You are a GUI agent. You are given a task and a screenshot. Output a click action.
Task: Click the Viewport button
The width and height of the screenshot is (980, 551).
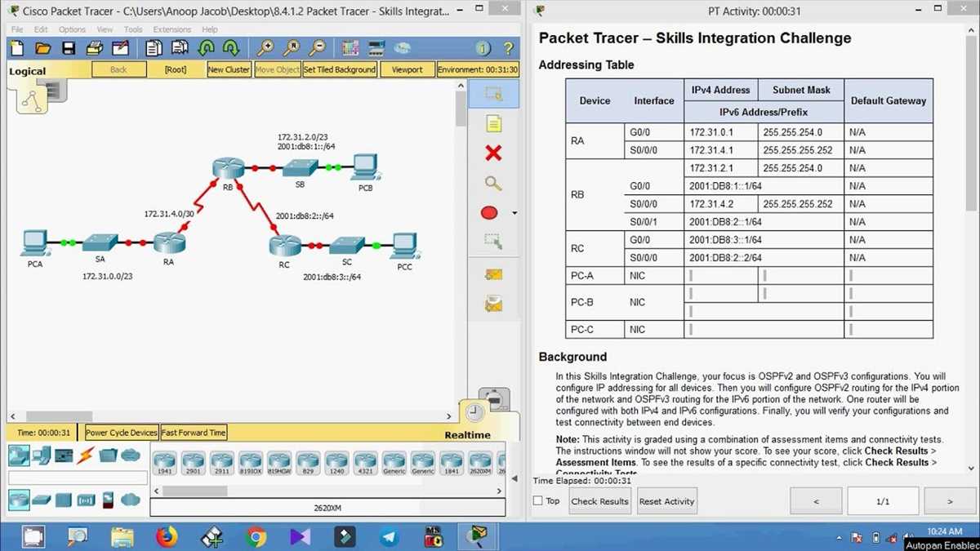[x=407, y=69]
